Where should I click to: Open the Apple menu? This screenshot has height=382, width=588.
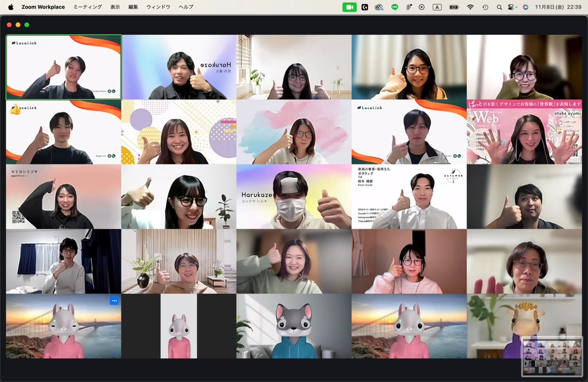point(11,7)
